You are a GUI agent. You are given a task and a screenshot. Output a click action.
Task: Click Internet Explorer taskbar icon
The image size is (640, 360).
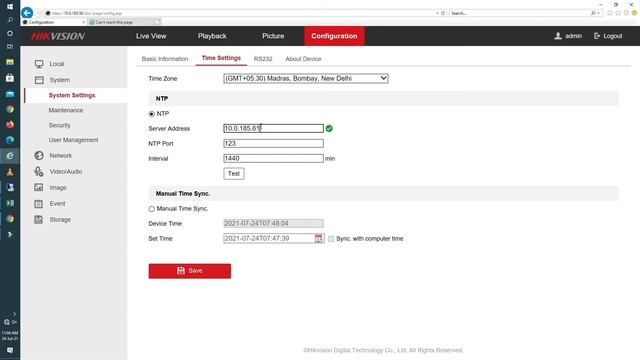(x=10, y=156)
